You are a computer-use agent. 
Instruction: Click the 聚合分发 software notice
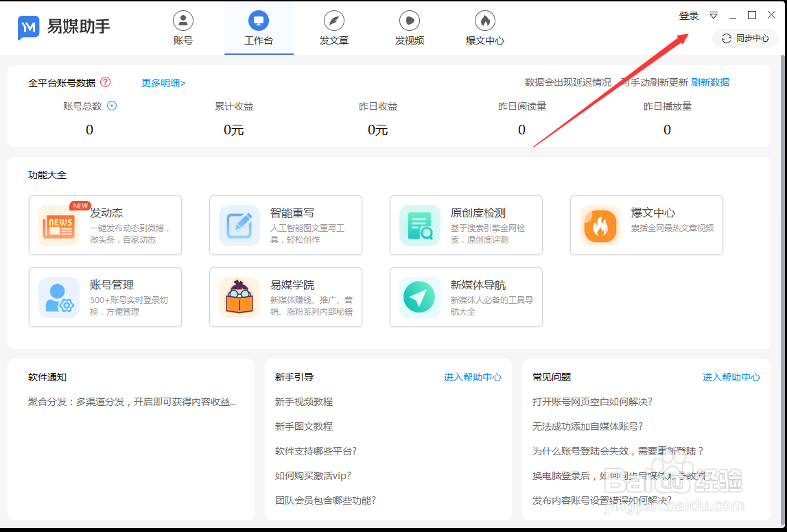point(132,402)
